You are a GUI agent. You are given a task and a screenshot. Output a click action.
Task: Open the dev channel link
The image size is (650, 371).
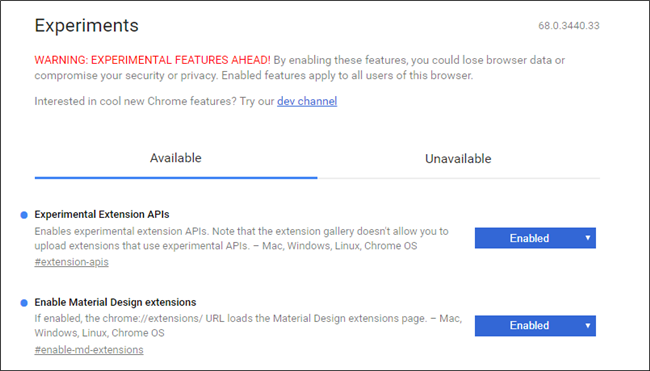click(307, 101)
